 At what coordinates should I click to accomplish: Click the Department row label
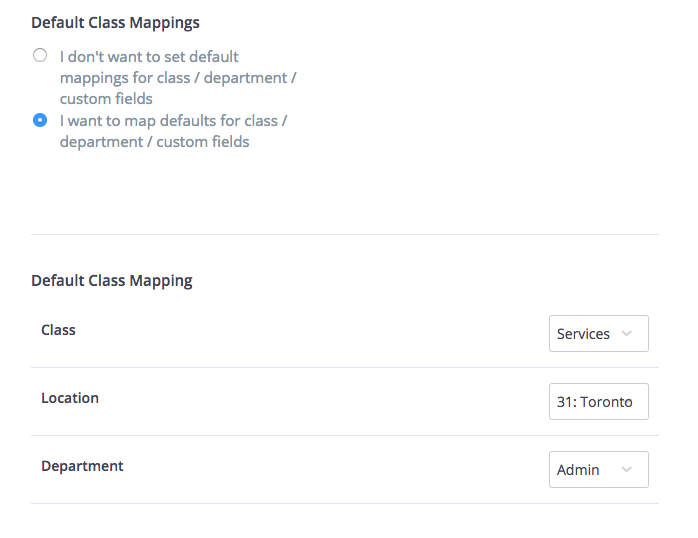(82, 466)
